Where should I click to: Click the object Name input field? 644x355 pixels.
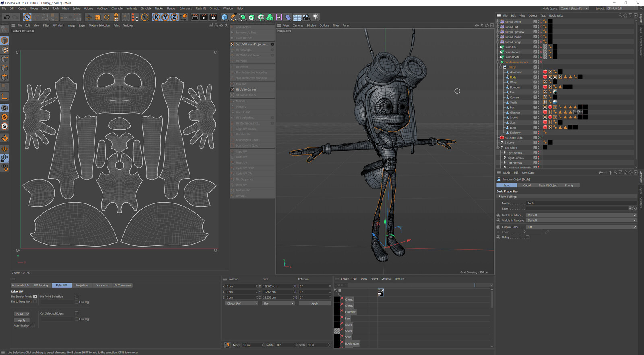582,203
